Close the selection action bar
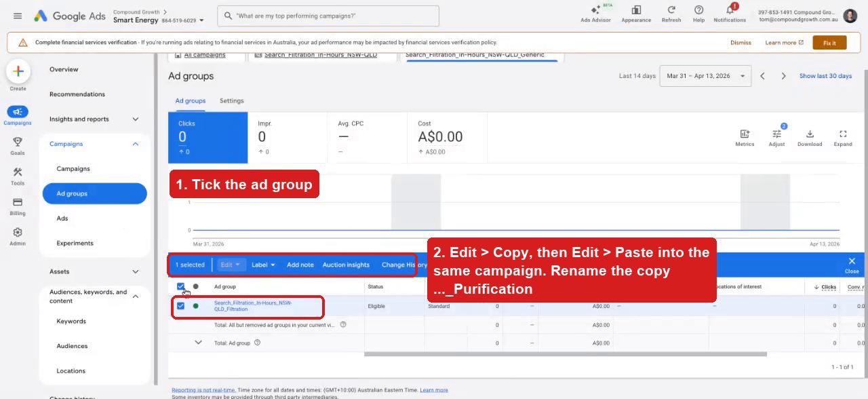The width and height of the screenshot is (868, 399). pos(852,265)
